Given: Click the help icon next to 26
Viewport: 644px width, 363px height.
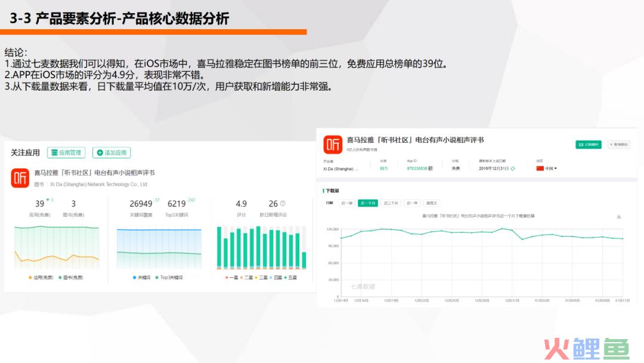Looking at the screenshot, I should point(283,203).
